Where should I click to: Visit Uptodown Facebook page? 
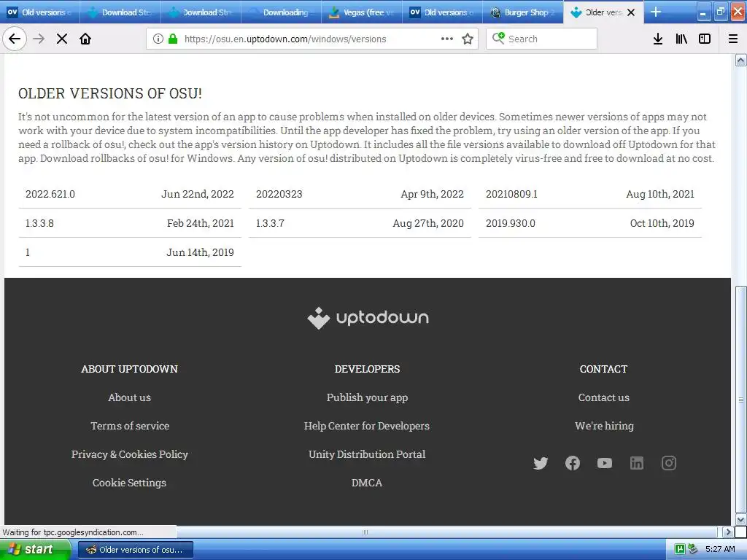coord(572,463)
